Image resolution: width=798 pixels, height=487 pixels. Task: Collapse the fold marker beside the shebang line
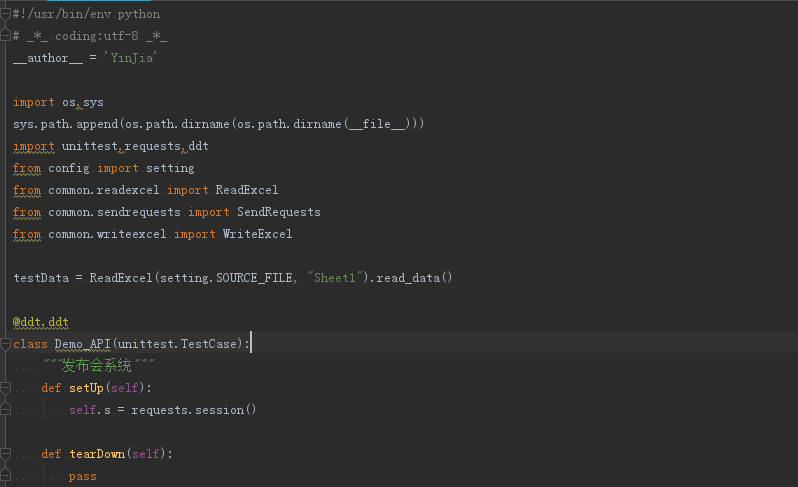tap(6, 14)
